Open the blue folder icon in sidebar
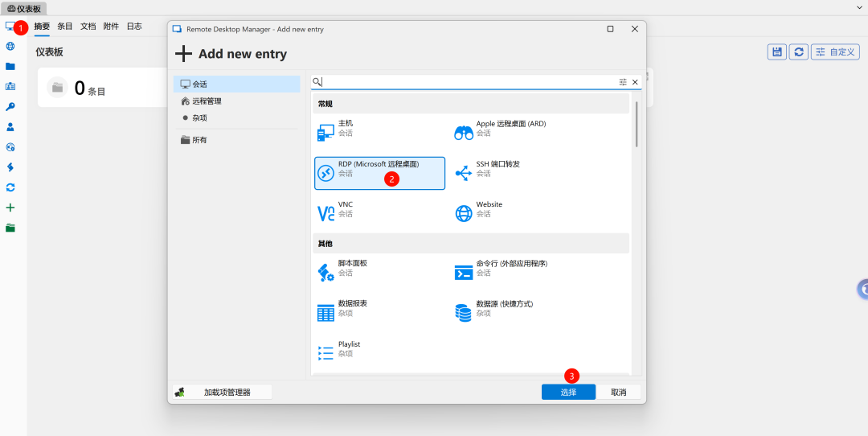The width and height of the screenshot is (868, 436). tap(10, 67)
